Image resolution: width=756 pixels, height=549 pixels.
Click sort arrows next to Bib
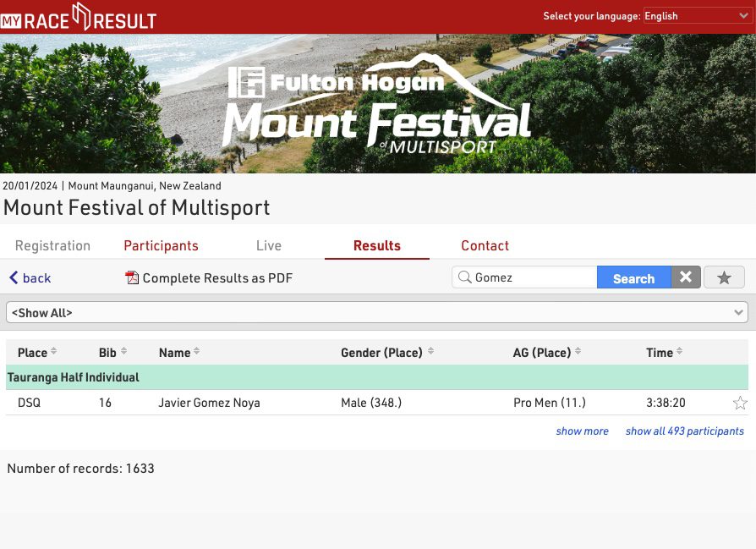coord(124,351)
